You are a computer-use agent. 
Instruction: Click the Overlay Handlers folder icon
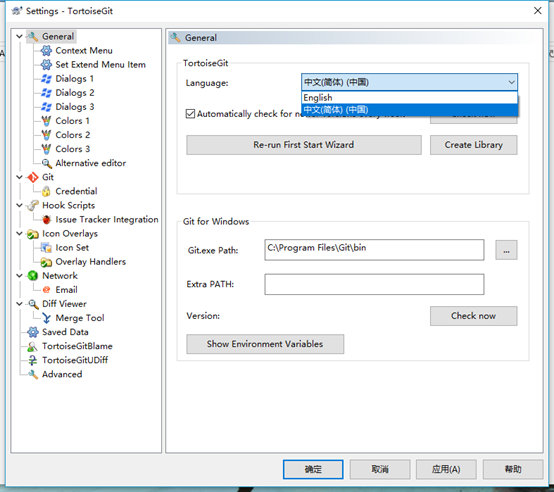click(x=46, y=262)
